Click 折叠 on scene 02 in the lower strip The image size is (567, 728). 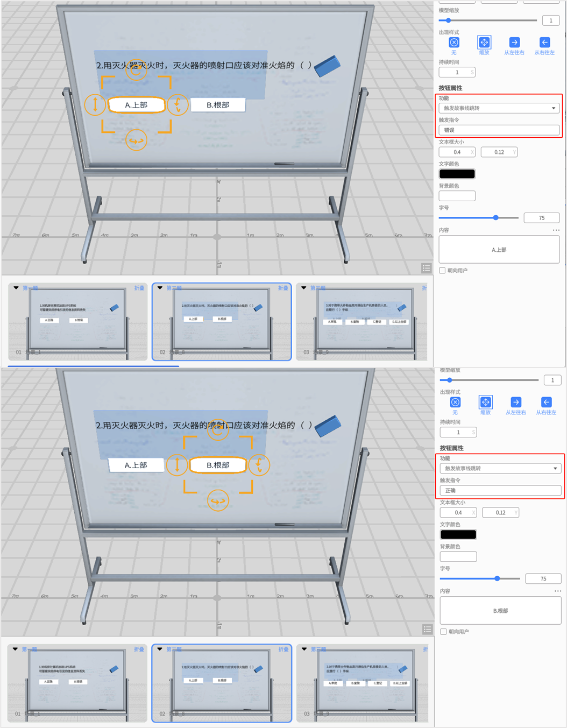tap(283, 649)
